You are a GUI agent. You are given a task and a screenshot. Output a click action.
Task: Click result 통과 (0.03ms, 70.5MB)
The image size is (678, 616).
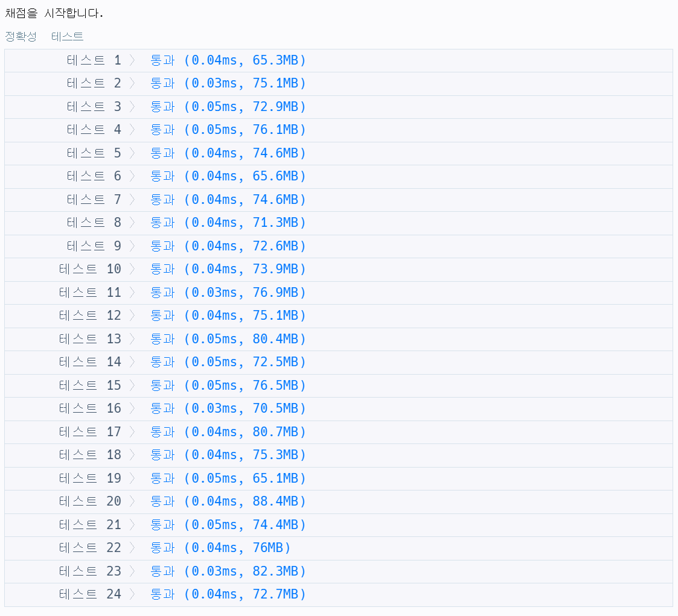pos(228,408)
